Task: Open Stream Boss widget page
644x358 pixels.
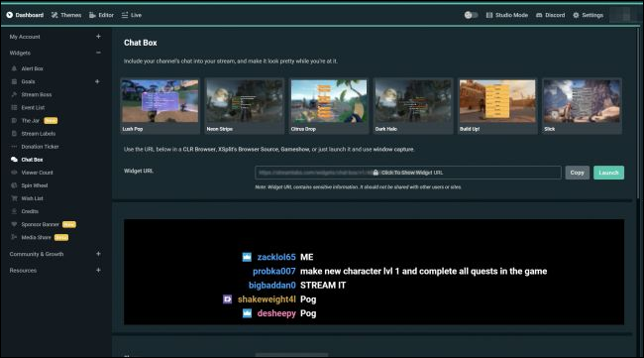Action: pyautogui.click(x=37, y=94)
